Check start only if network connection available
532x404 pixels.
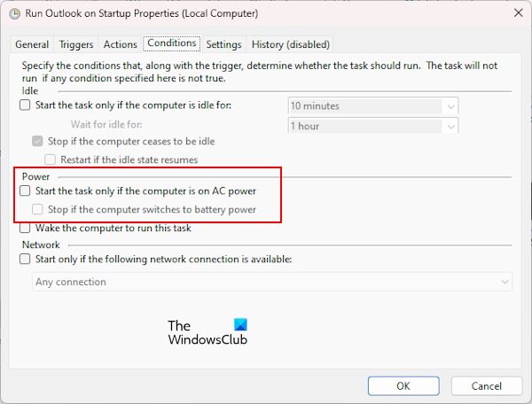click(25, 260)
